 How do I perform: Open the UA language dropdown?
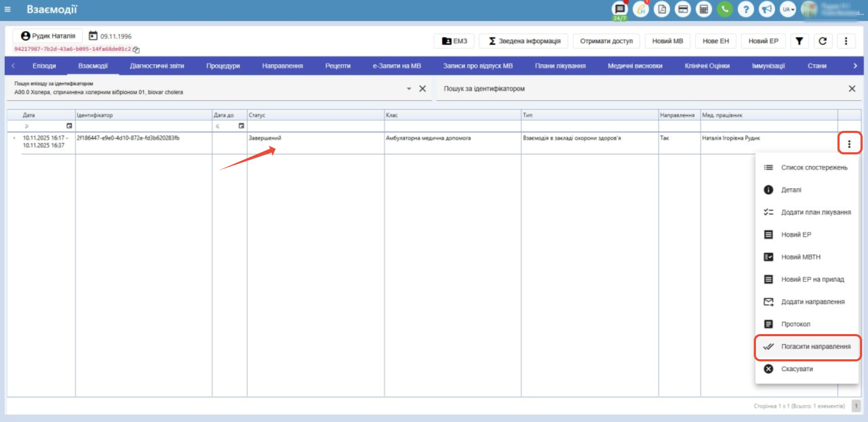(x=788, y=9)
